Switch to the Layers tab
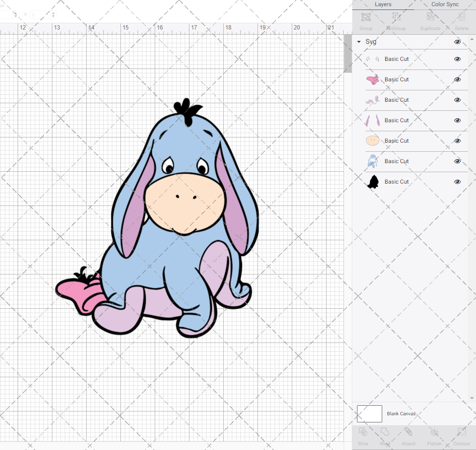 point(383,5)
